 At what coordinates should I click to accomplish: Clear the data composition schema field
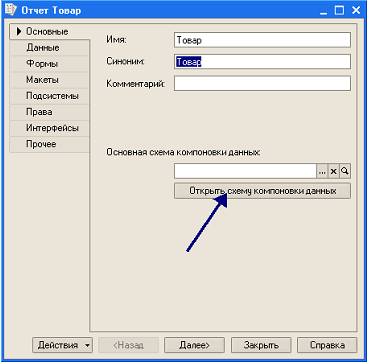point(334,171)
